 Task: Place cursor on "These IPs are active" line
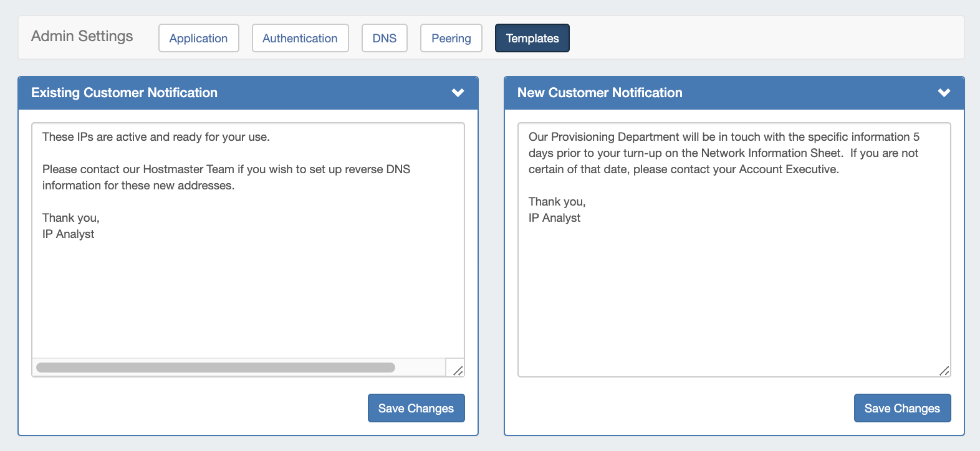pyautogui.click(x=156, y=137)
